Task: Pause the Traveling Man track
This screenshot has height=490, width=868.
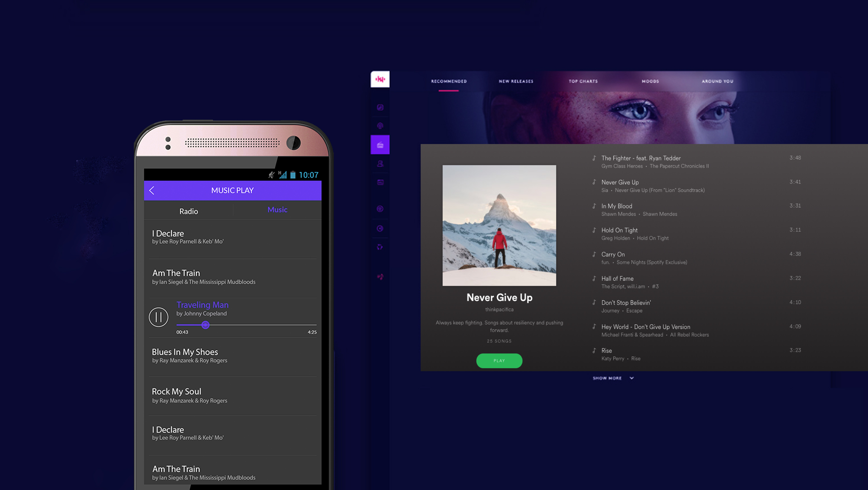Action: click(158, 317)
